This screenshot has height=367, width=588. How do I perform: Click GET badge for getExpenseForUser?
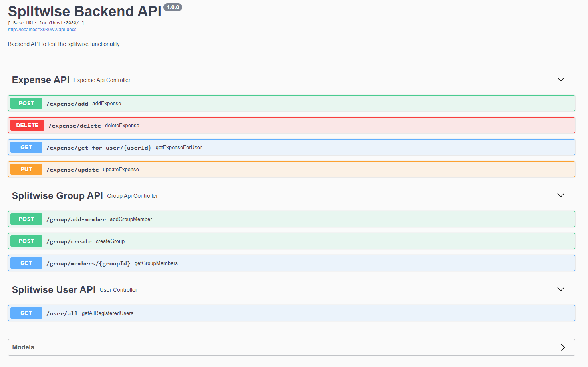pos(26,147)
